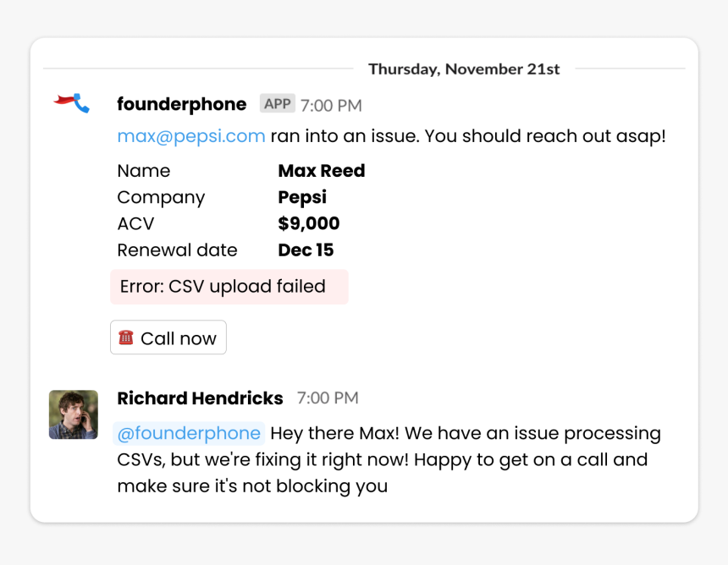This screenshot has width=728, height=565.
Task: Click Richard's message timestamp 7:00 PM
Action: click(328, 398)
